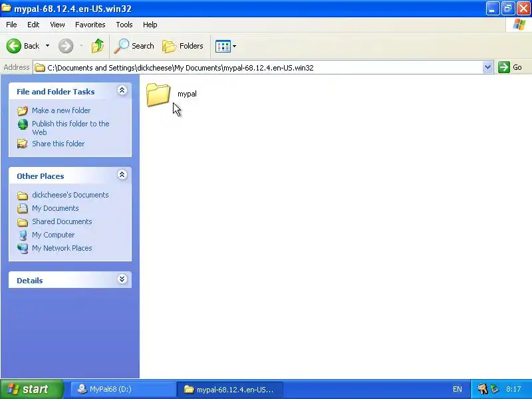Click the folder icon in the address bar
This screenshot has width=532, height=399.
[x=40, y=68]
